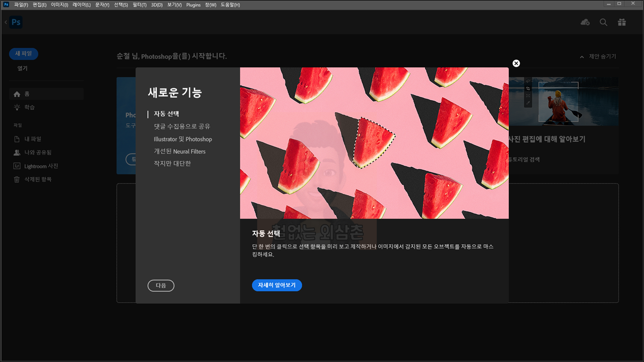Open the 레이어(L) menu
The image size is (644, 362).
coord(81,5)
